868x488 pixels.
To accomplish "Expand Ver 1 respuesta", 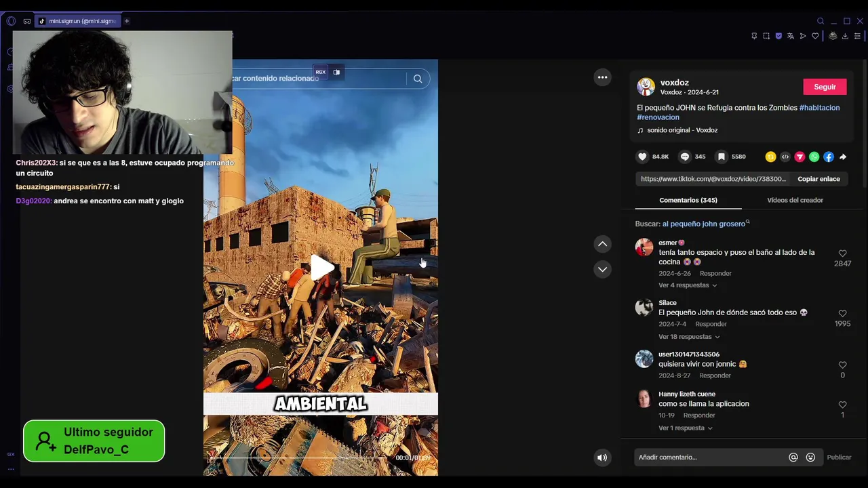I will coord(686,428).
